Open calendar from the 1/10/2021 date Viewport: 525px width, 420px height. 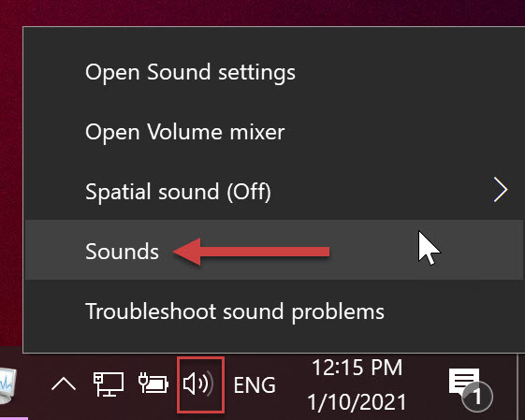click(357, 401)
